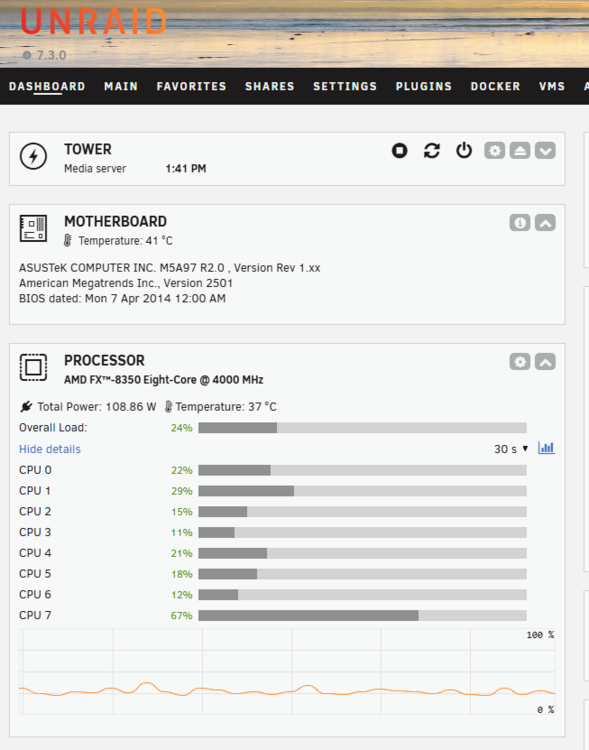Click the ASUSTeK M5A97 R2.0 line
589x750 pixels.
tap(170, 268)
